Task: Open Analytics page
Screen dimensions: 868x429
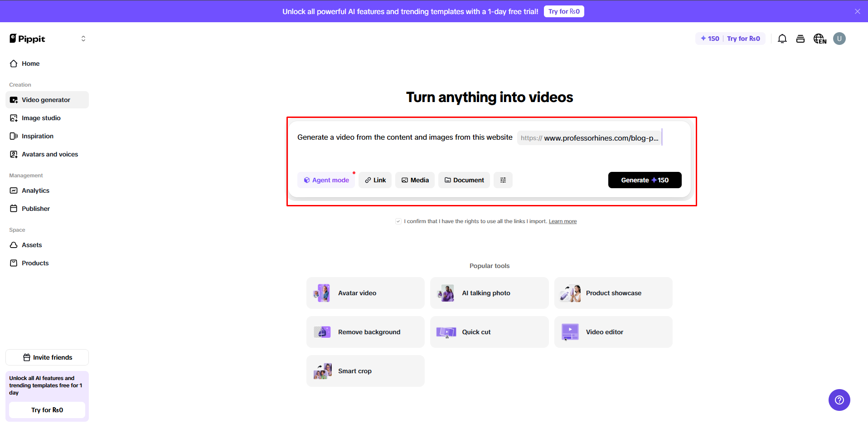Action: (x=47, y=190)
